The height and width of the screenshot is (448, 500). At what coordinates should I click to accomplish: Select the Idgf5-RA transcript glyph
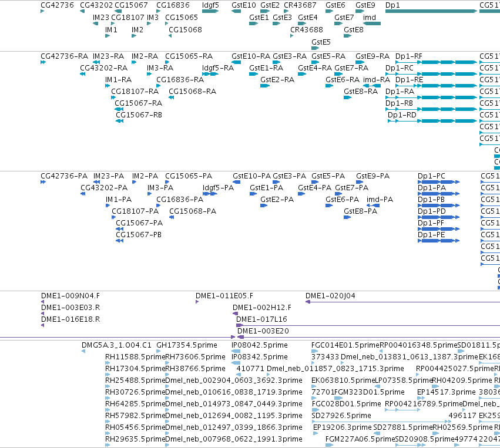pos(210,74)
